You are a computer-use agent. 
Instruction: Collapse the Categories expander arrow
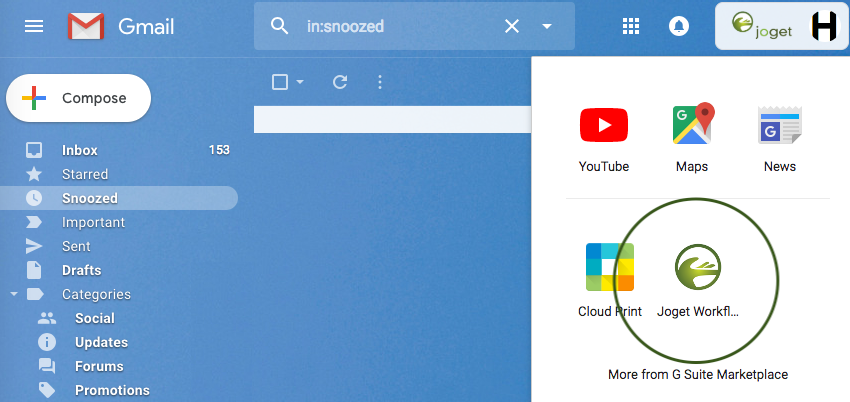click(x=14, y=294)
